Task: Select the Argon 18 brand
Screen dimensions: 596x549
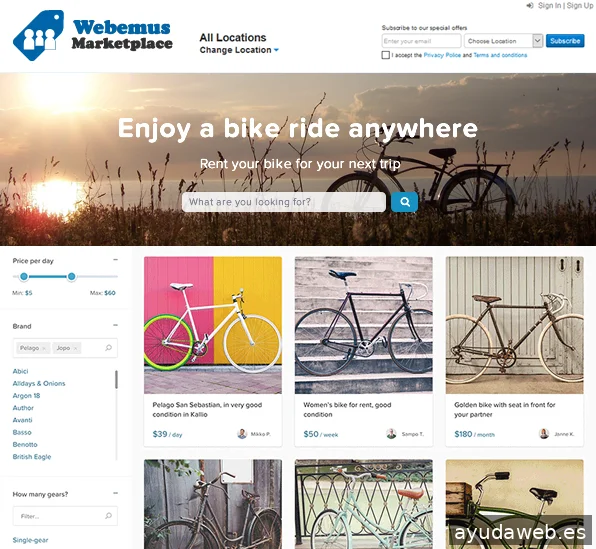Action: (26, 396)
